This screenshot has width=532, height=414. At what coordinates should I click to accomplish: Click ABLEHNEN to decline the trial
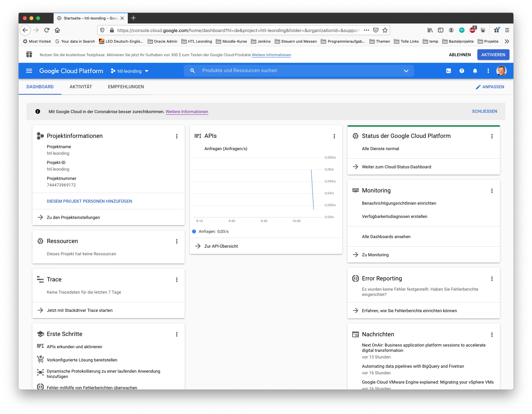pos(460,55)
